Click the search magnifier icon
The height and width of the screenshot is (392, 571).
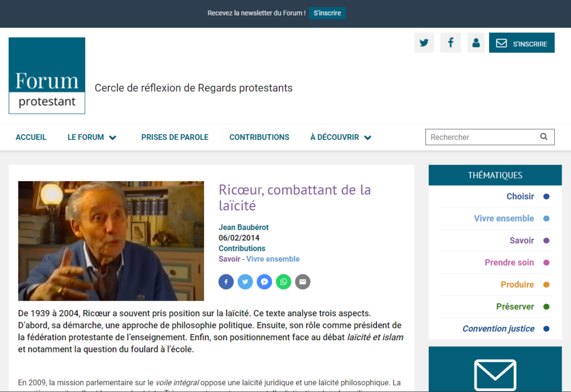(x=544, y=137)
